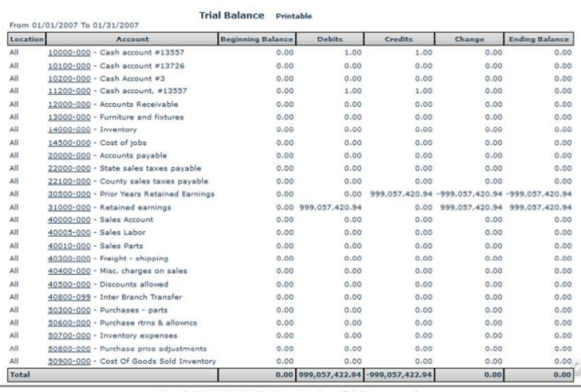Open account 10000-000 Cash account link
This screenshot has height=392, width=581.
[x=69, y=54]
